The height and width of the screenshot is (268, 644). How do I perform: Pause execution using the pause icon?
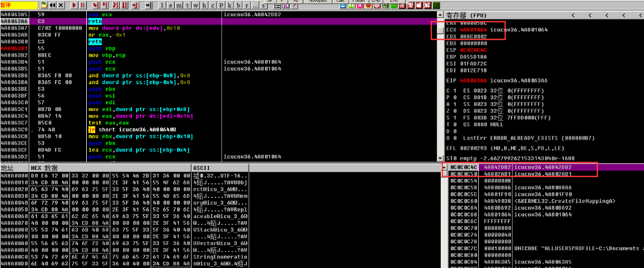coord(83,5)
